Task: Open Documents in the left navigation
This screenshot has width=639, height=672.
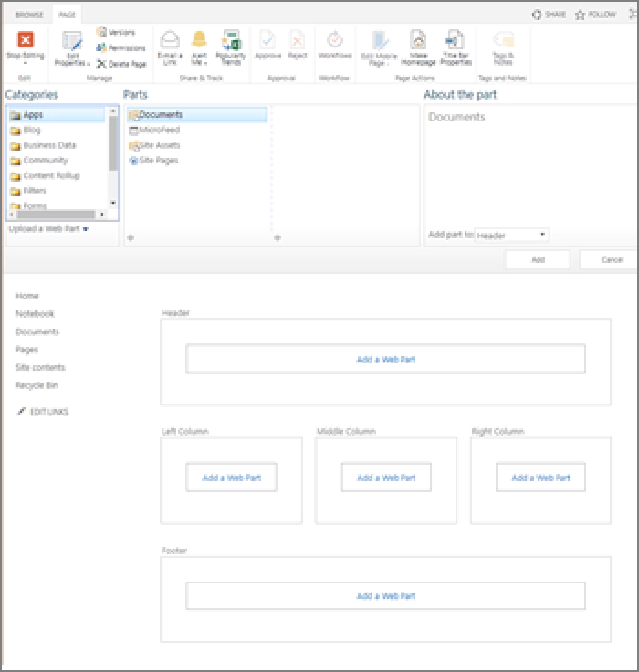Action: (37, 331)
